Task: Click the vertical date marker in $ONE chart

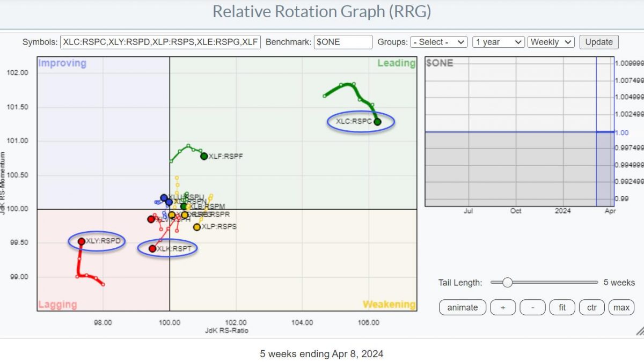Action: click(596, 131)
